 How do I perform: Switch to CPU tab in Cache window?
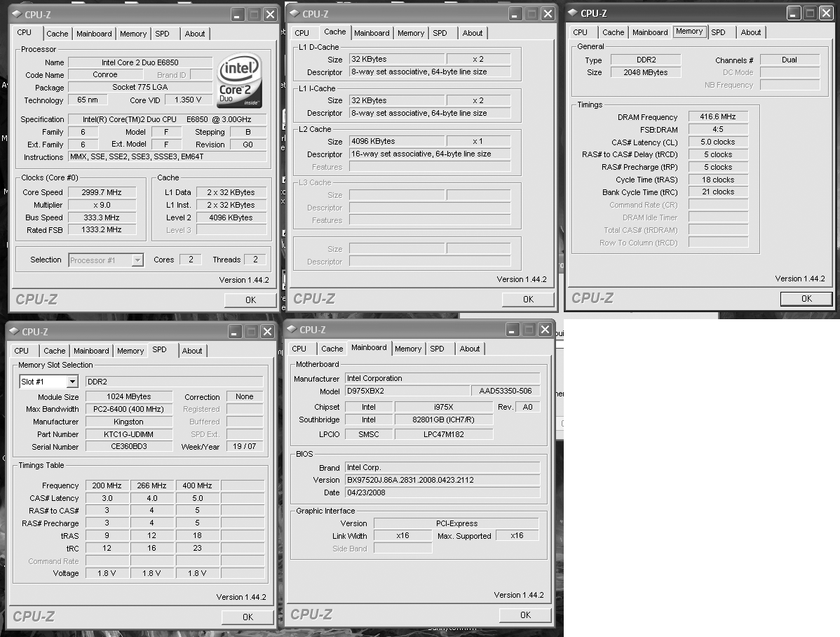(x=302, y=33)
